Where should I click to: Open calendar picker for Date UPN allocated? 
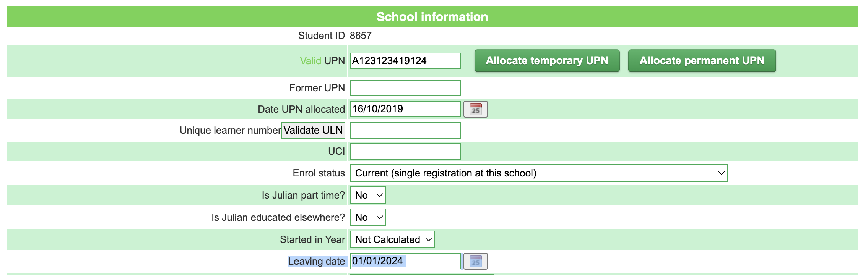(475, 109)
